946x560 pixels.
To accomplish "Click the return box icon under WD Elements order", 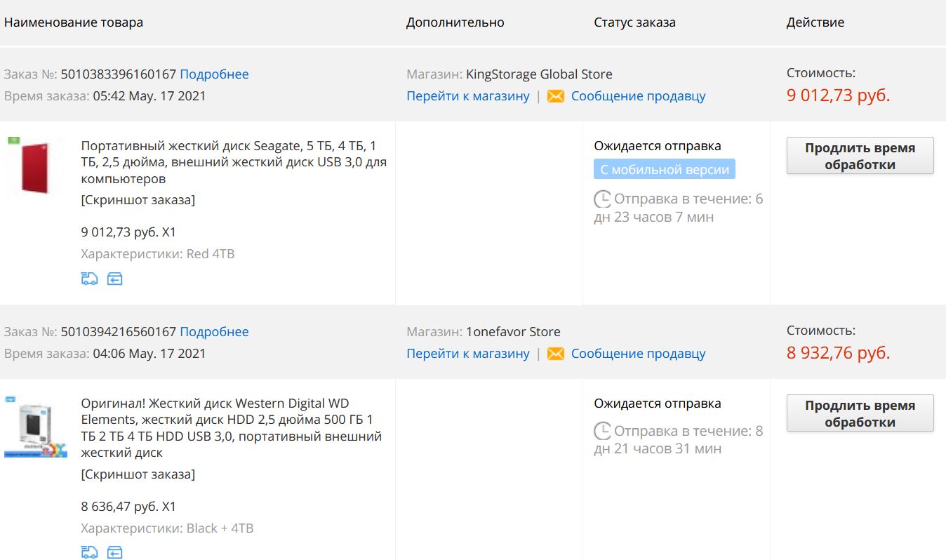I will click(x=114, y=552).
